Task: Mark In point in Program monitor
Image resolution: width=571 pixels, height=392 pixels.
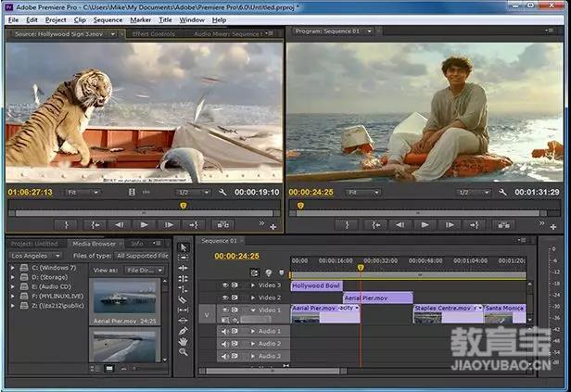Action: click(347, 225)
